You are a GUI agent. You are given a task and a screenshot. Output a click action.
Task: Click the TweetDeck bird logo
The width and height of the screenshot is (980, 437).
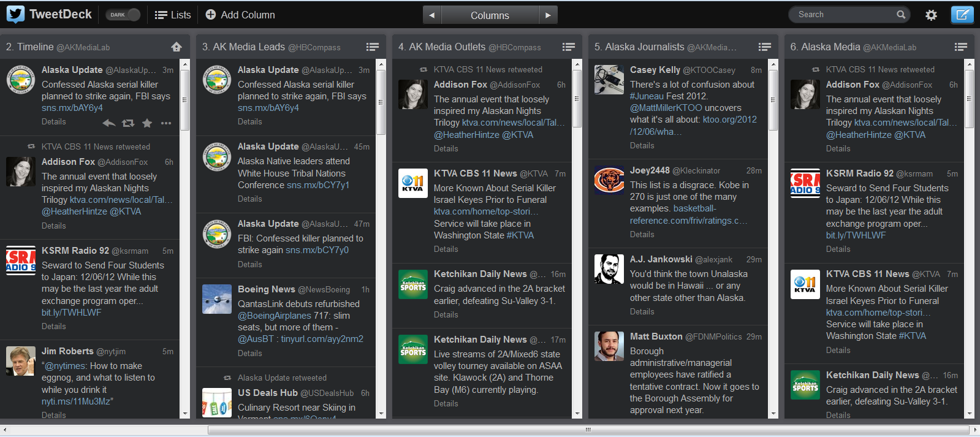tap(15, 14)
